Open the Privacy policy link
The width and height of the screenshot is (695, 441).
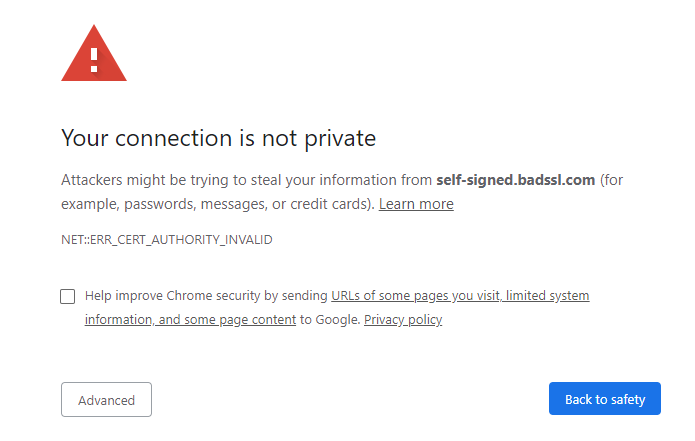[x=403, y=320]
